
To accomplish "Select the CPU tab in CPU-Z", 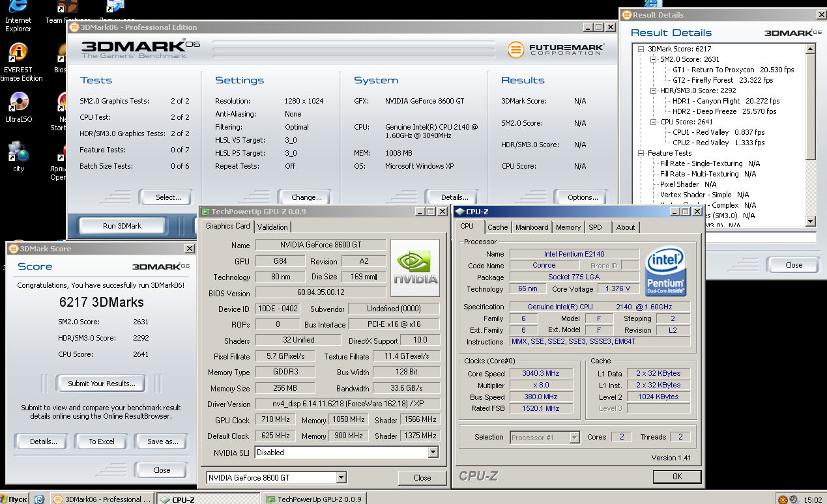I will point(467,226).
